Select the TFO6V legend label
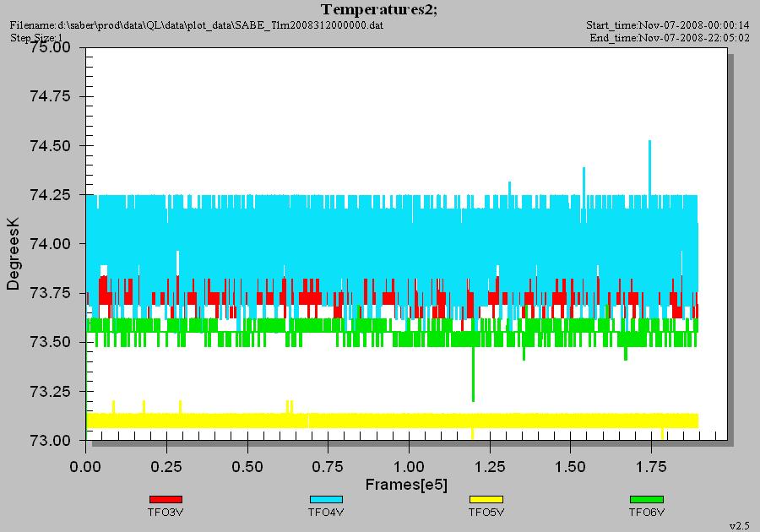This screenshot has height=532, width=760. point(647,512)
